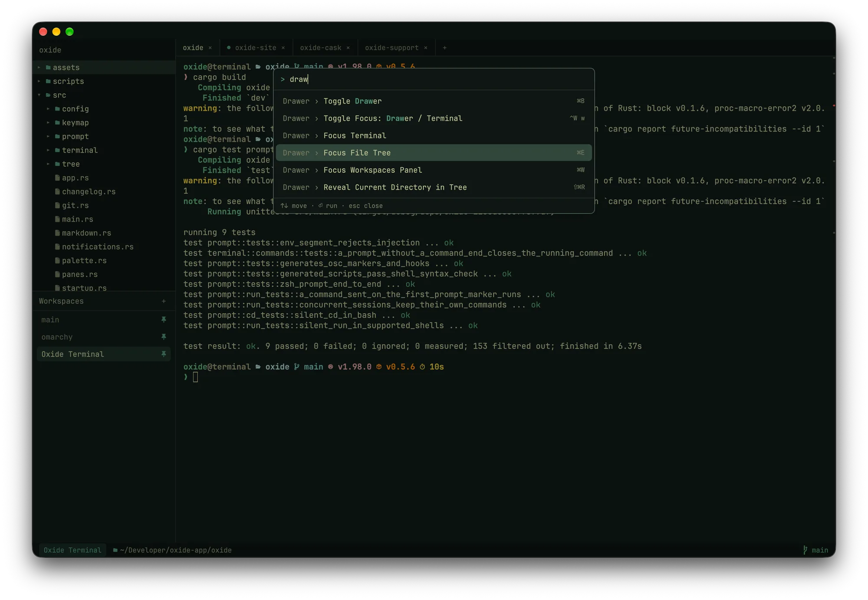This screenshot has height=600, width=868.
Task: Click the changelog.rs file icon
Action: tap(57, 192)
